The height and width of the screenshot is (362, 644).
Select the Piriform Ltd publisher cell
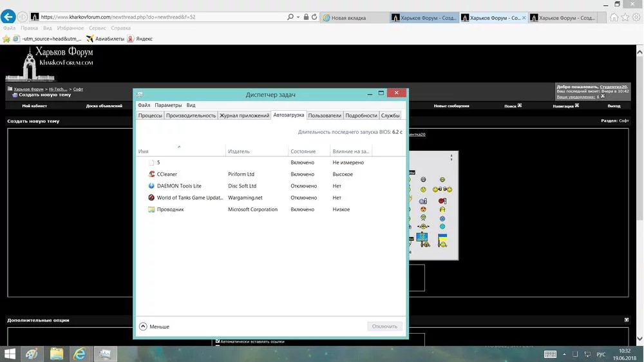point(241,174)
